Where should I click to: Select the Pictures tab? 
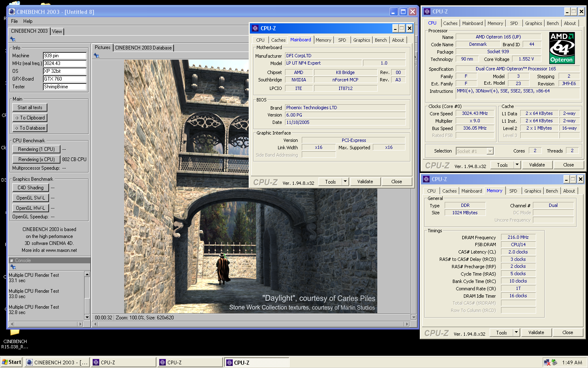102,47
